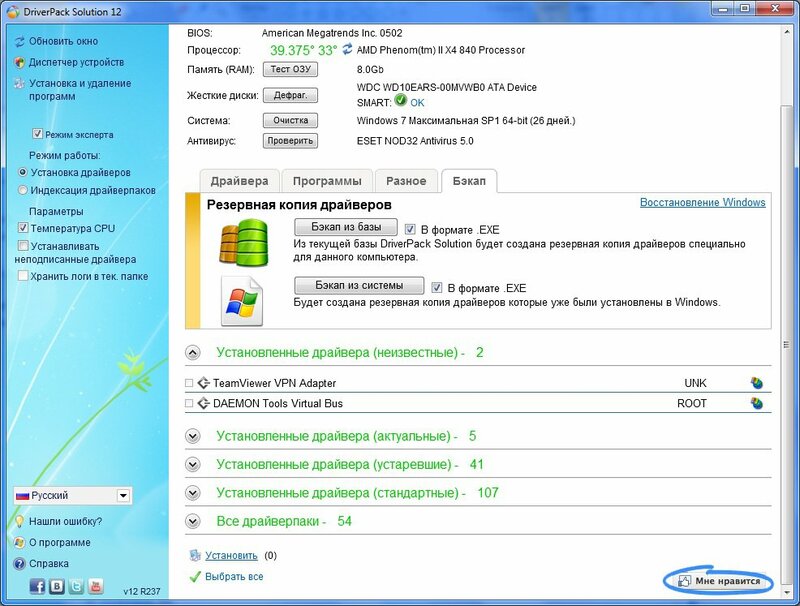The image size is (800, 606).
Task: Click web search globe icon for DAEMON Tools row
Action: 757,403
